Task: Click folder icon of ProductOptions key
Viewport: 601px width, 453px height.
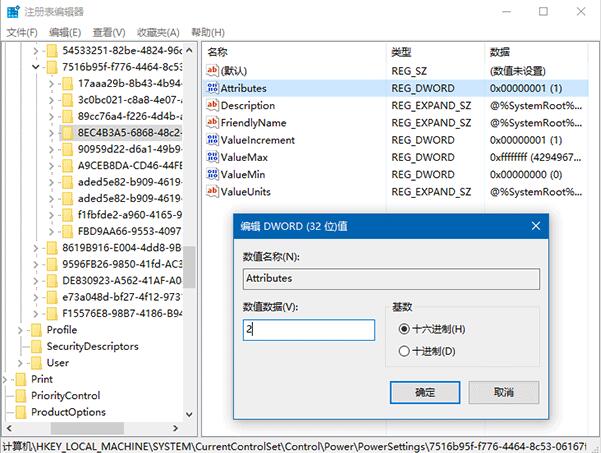Action: pyautogui.click(x=20, y=412)
